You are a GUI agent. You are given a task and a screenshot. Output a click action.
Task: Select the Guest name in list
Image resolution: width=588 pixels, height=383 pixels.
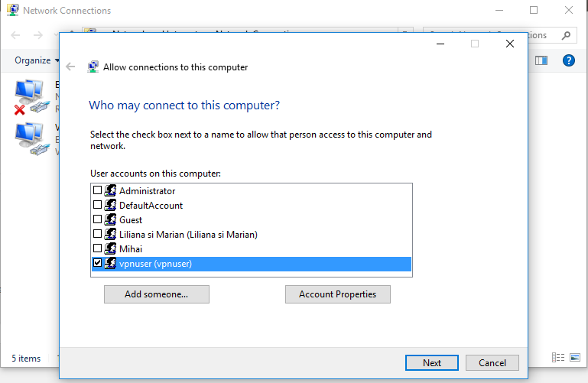[x=131, y=220]
